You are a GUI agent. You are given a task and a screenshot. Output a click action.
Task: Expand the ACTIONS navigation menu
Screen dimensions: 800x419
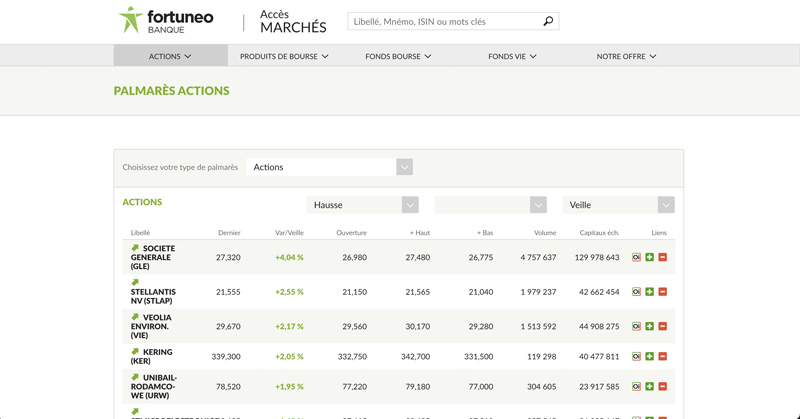[170, 56]
